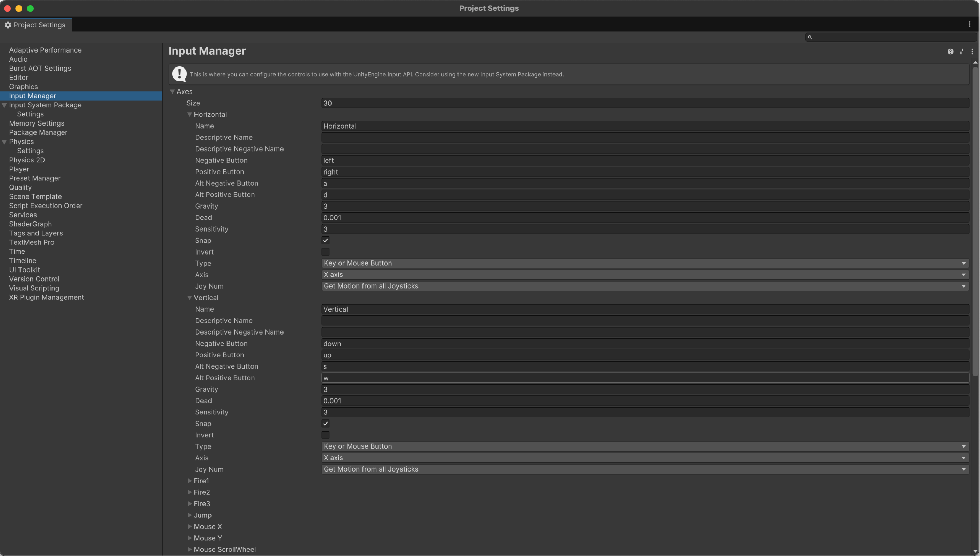Click the Vertical Sensitivity field
This screenshot has width=980, height=556.
click(x=645, y=412)
